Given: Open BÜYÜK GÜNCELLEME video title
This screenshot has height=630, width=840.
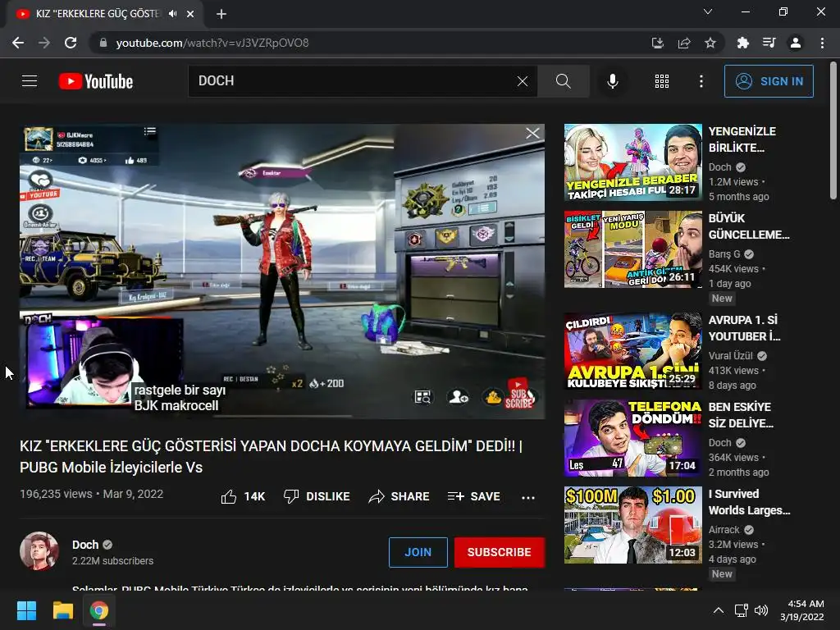Looking at the screenshot, I should pos(748,226).
